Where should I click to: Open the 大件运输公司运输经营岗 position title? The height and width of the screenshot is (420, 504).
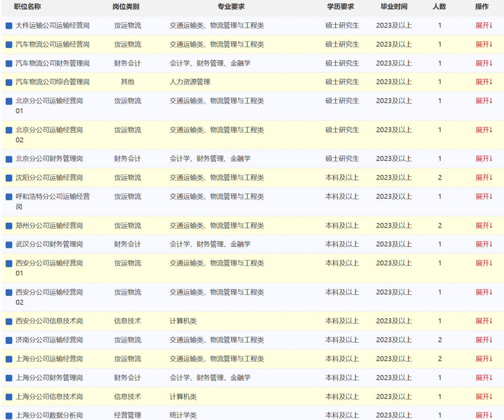pos(53,25)
